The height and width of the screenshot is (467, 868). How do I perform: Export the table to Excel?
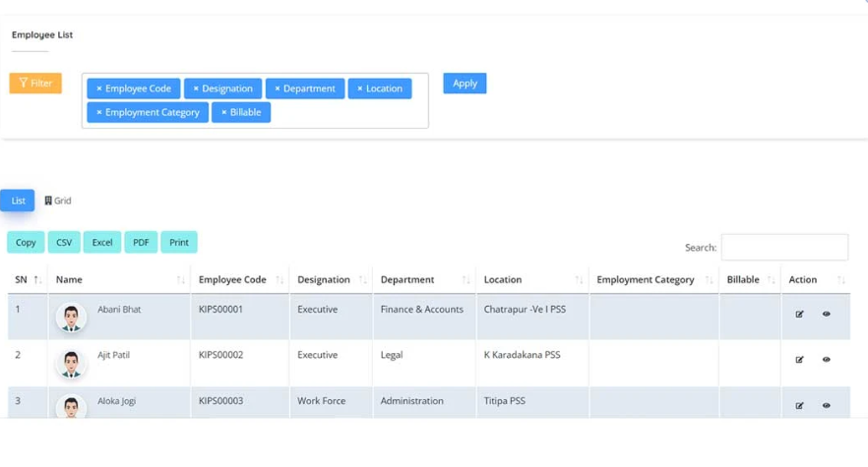(102, 243)
